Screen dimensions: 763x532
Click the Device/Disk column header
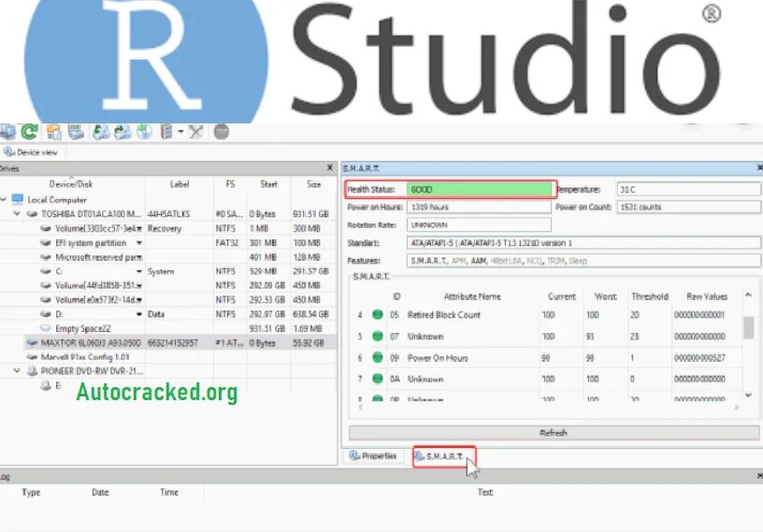point(71,184)
